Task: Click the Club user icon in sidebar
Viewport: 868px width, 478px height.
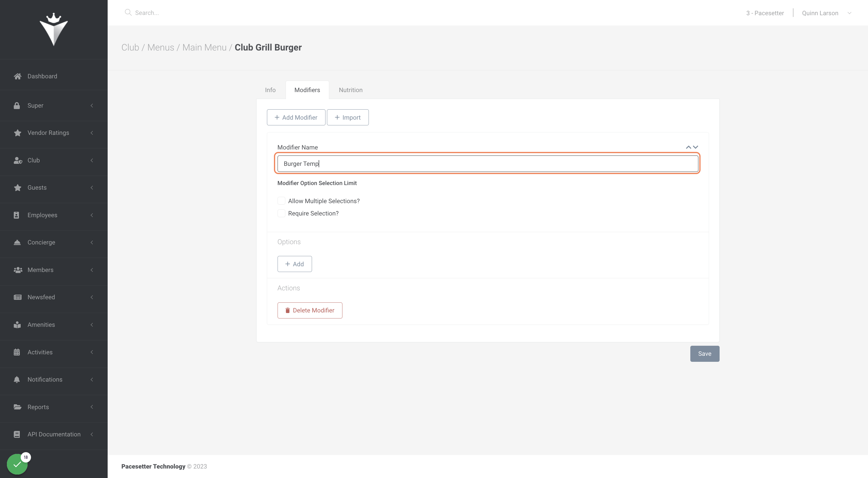Action: (x=18, y=160)
